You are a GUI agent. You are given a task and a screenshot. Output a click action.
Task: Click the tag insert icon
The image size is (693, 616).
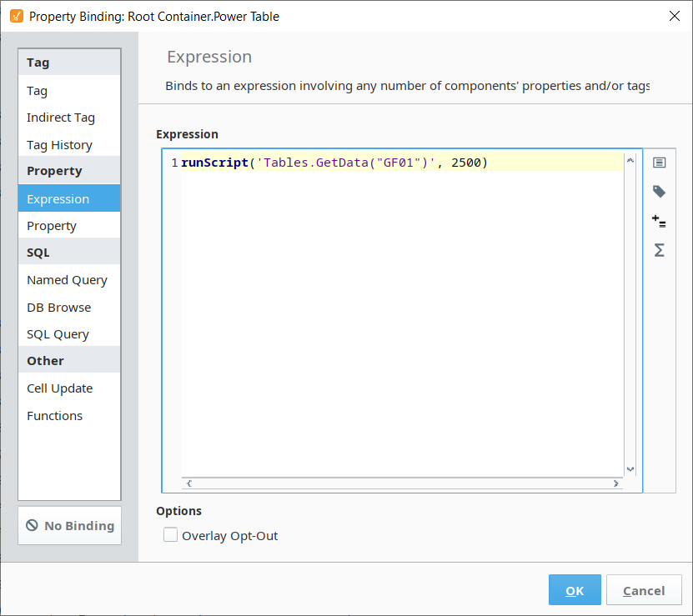659,192
